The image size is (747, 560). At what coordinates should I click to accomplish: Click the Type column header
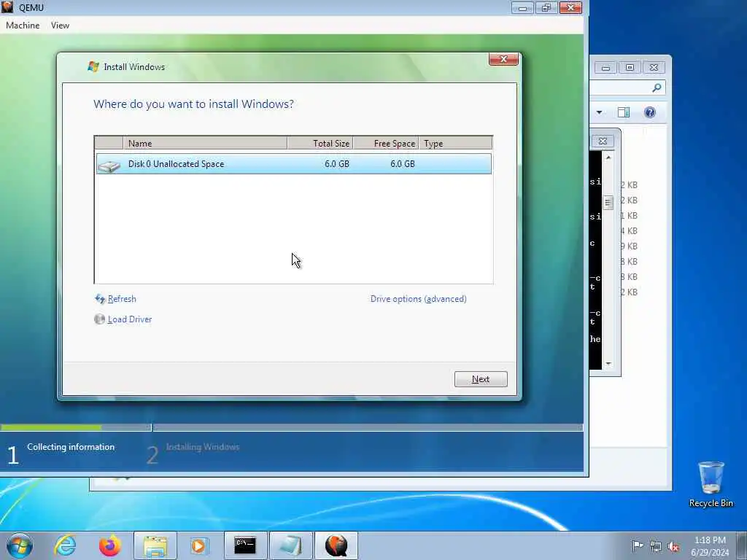click(x=455, y=143)
